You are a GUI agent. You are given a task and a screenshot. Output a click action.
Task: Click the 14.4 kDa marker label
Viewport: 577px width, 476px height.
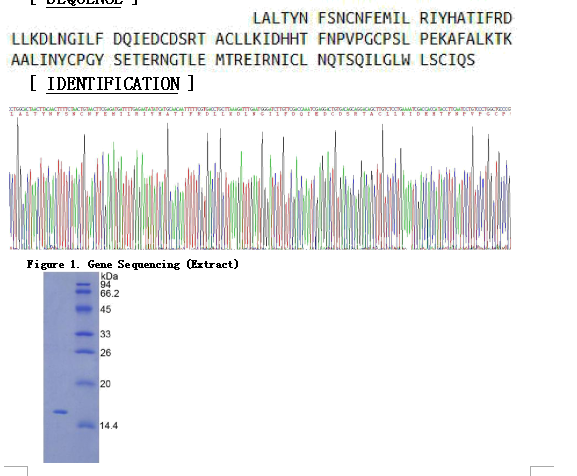tap(109, 426)
